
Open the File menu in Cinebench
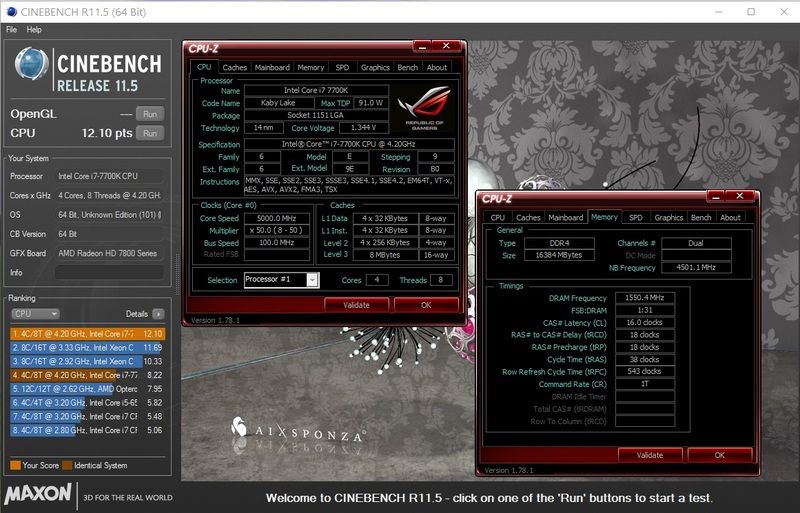(11, 30)
